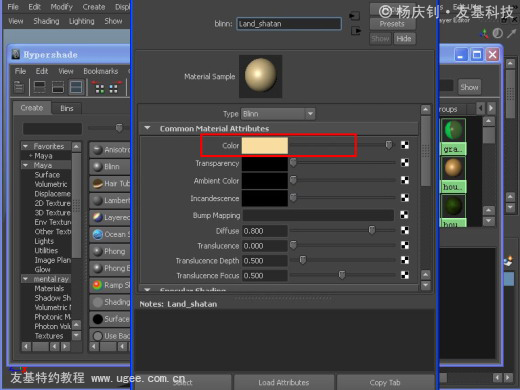Click Bump Mapping map button
This screenshot has width=520, height=390.
point(404,215)
